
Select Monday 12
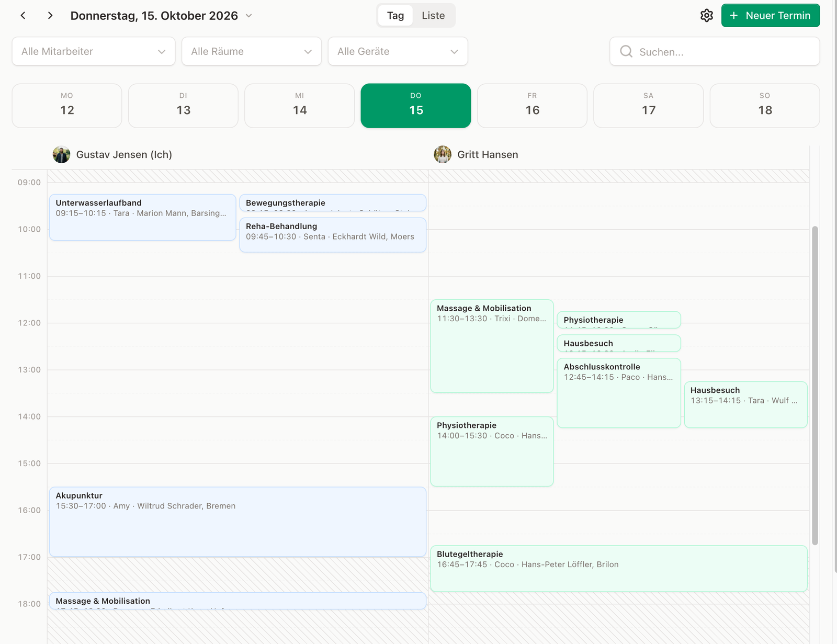click(x=67, y=106)
